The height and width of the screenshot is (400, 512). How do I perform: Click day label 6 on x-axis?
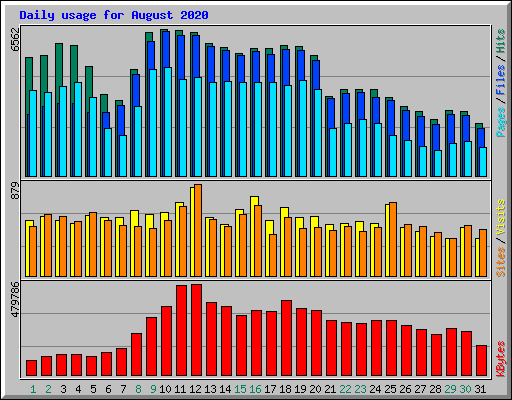(108, 389)
